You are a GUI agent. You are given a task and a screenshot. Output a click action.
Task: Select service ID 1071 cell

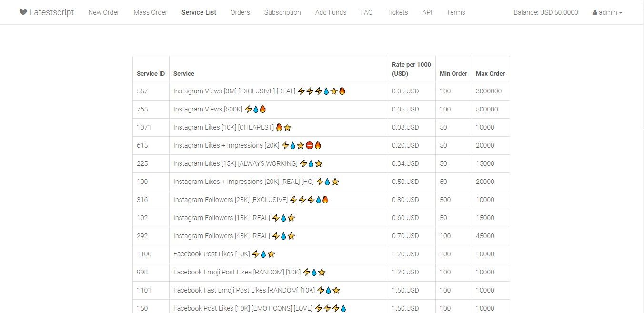pos(151,127)
